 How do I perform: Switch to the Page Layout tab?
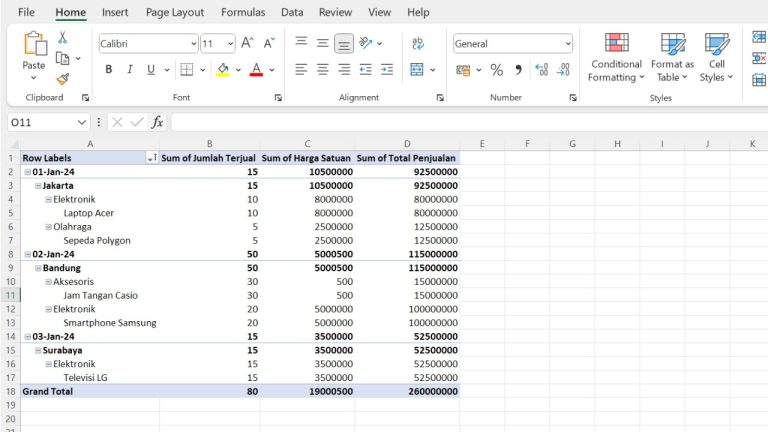(175, 12)
